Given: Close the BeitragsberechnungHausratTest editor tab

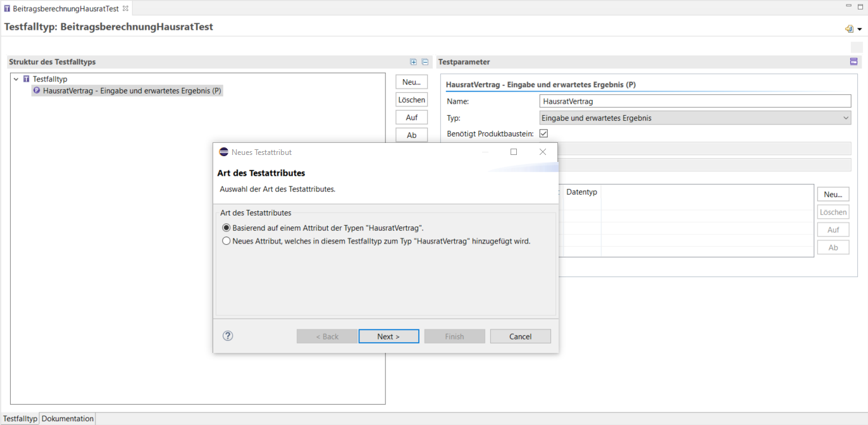Looking at the screenshot, I should tap(125, 8).
